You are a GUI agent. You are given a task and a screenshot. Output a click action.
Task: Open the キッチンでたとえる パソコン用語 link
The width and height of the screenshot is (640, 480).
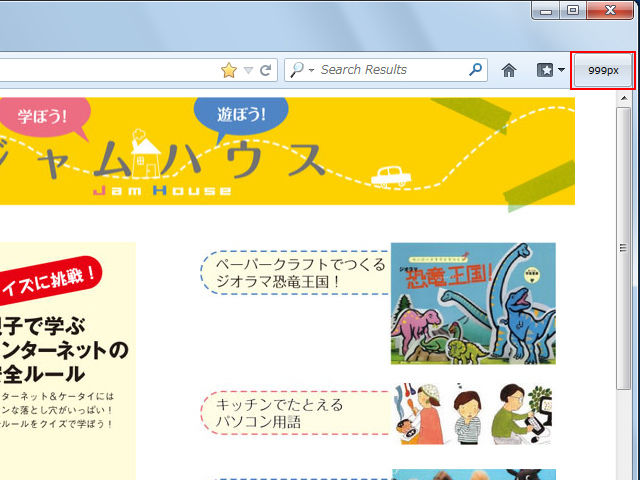coord(296,413)
